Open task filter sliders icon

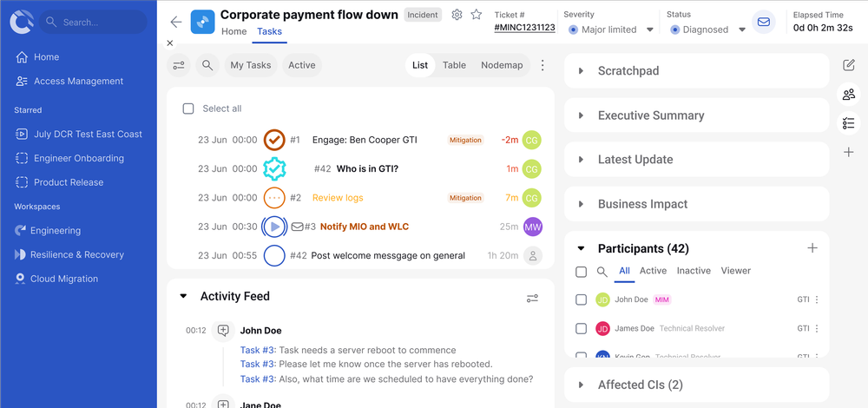coord(180,65)
